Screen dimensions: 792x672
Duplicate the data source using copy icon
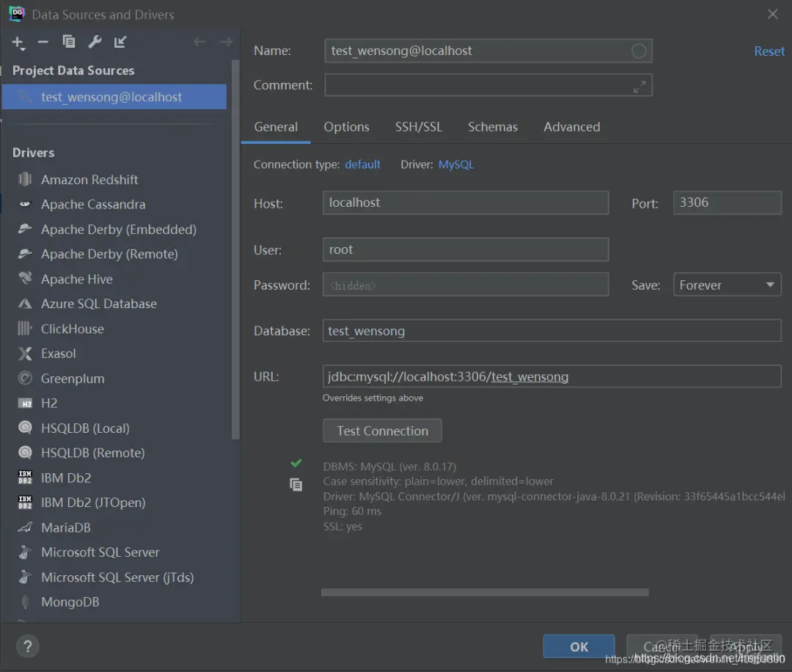pyautogui.click(x=69, y=42)
